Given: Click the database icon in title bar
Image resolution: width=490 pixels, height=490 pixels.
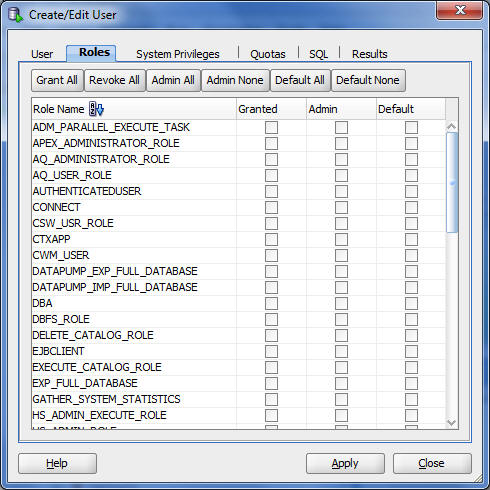Looking at the screenshot, I should tap(15, 15).
